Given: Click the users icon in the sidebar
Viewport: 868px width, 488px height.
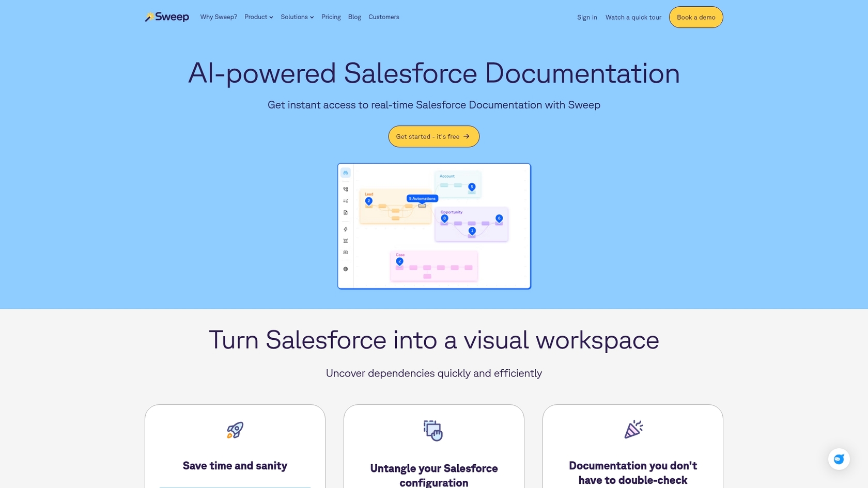Looking at the screenshot, I should point(345,252).
